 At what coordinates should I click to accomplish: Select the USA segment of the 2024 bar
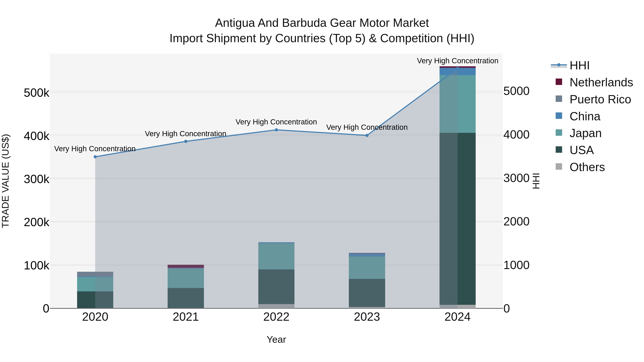pos(458,219)
